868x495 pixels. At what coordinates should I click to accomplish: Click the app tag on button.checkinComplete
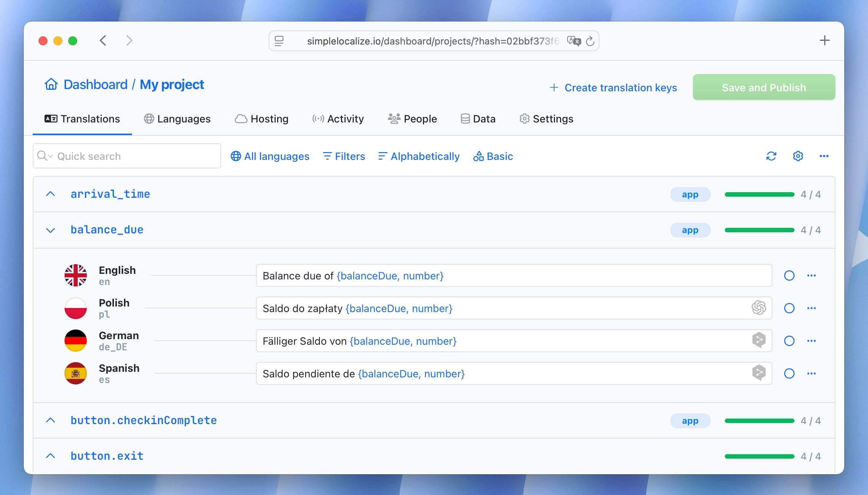coord(690,421)
